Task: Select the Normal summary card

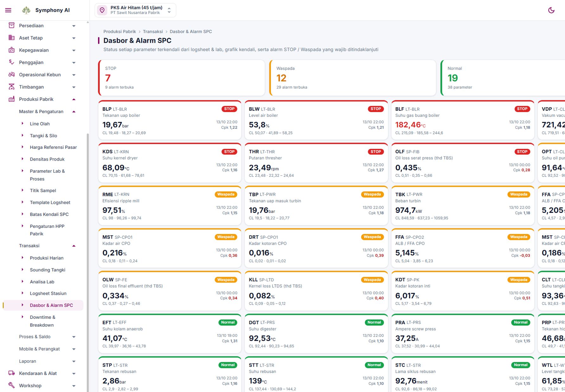Action: pyautogui.click(x=503, y=78)
